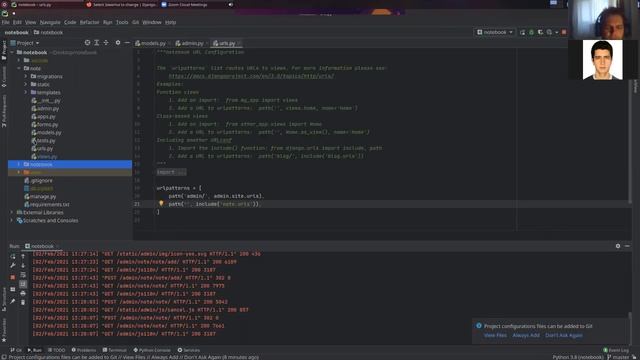Open the Event Log
640x360 pixels.
[616, 350]
